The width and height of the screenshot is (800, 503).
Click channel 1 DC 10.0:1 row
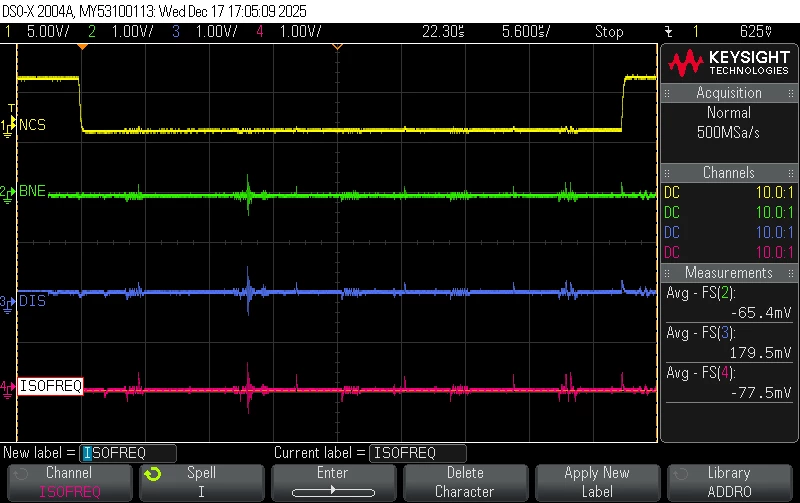729,192
